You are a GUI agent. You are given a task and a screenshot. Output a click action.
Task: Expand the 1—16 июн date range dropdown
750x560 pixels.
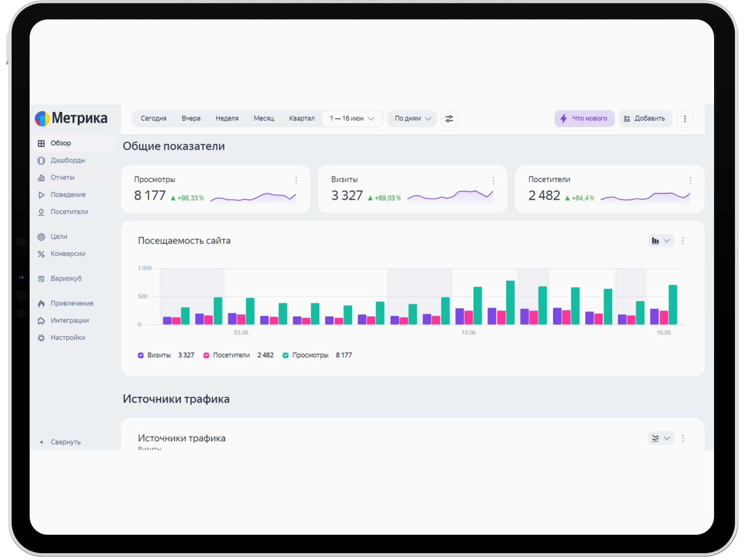(x=352, y=119)
